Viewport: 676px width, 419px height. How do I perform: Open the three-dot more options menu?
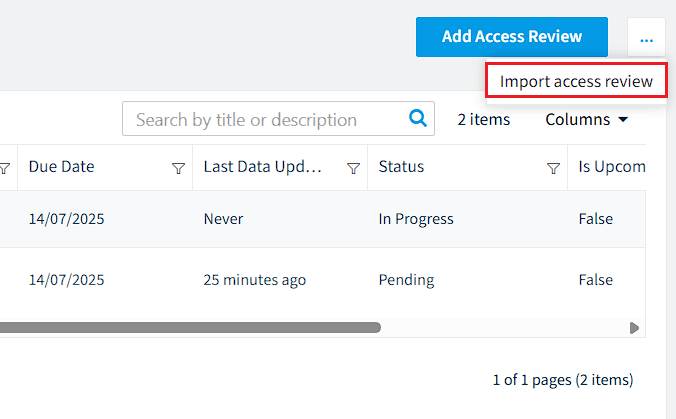pyautogui.click(x=646, y=38)
